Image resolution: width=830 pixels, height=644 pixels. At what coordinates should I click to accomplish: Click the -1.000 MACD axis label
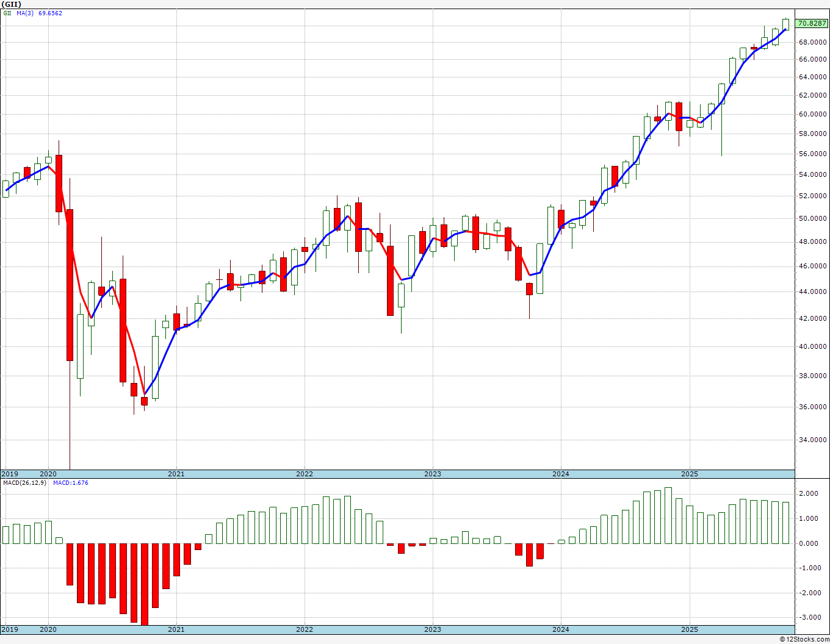810,568
